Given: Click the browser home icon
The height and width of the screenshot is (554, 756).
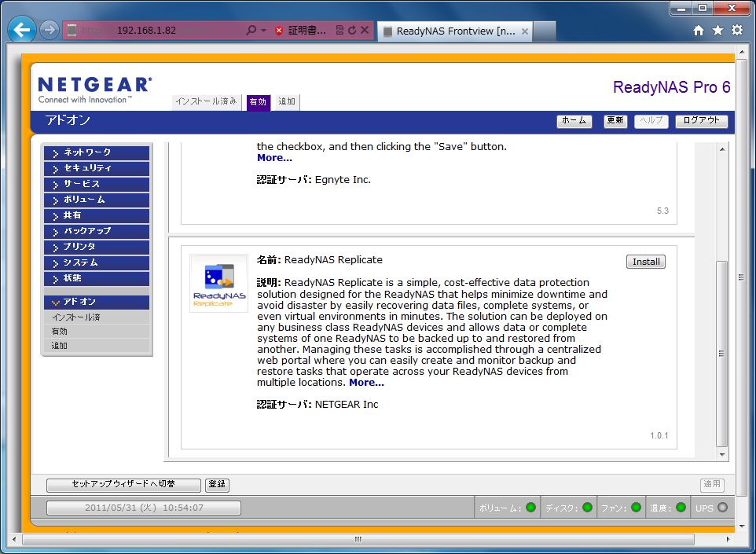Looking at the screenshot, I should [699, 31].
